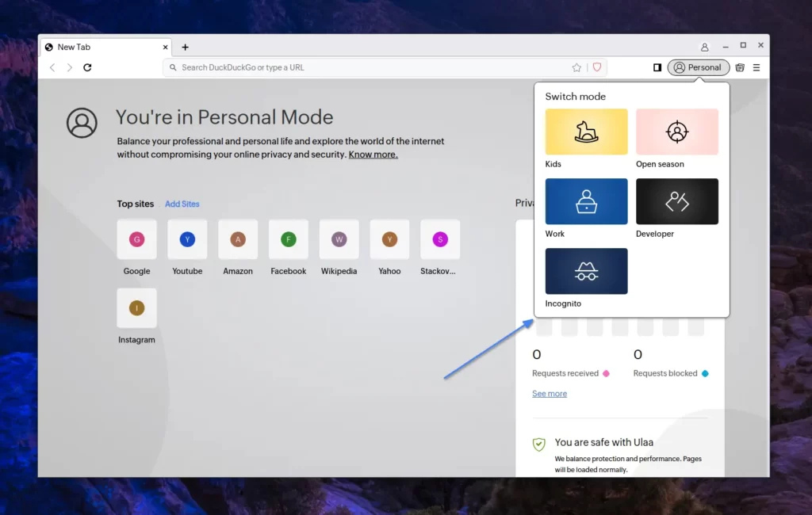
Task: Click the Add Sites link
Action: (x=182, y=204)
